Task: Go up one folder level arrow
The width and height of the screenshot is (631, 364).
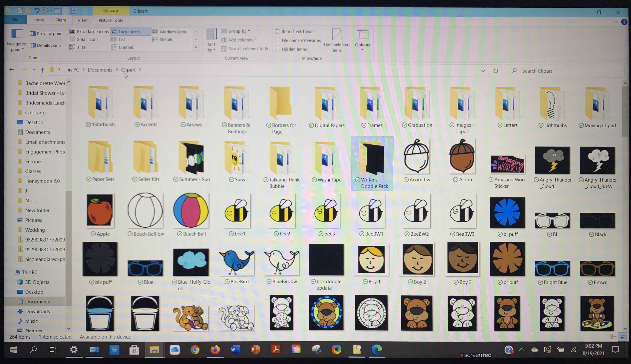Action: point(42,70)
